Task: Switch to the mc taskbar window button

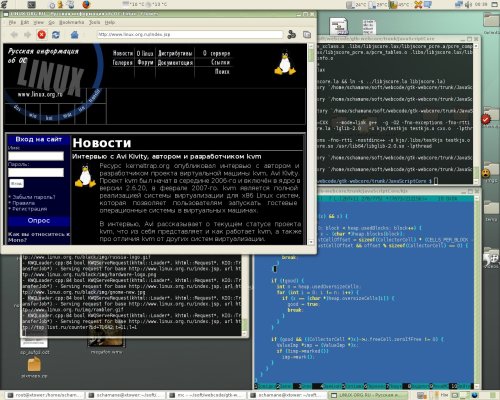Action: click(x=206, y=395)
